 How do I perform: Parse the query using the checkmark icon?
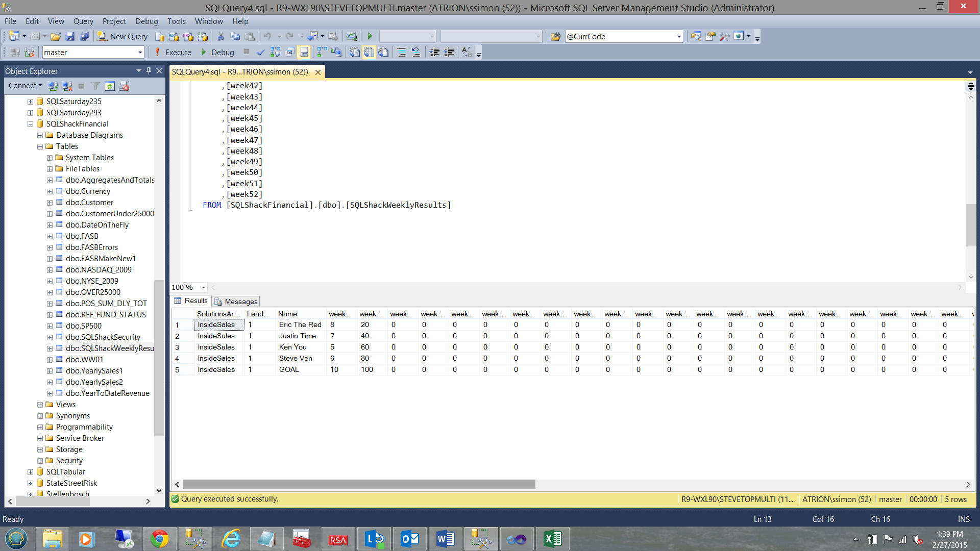tap(260, 52)
